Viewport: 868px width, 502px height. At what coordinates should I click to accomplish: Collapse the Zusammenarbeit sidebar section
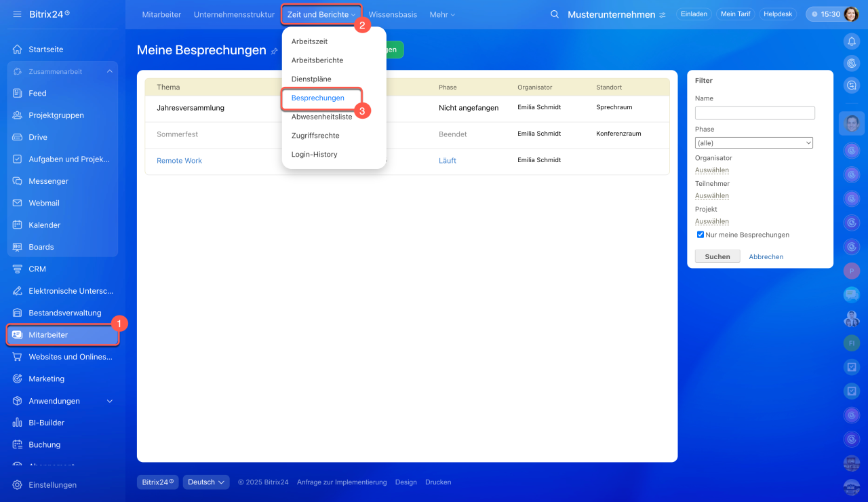[110, 71]
